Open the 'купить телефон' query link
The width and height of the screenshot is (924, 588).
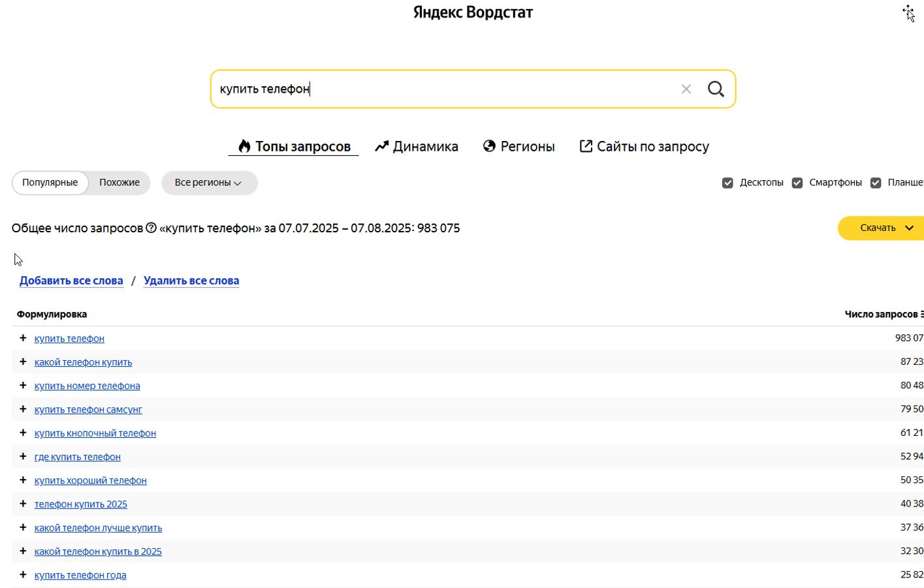(x=69, y=339)
